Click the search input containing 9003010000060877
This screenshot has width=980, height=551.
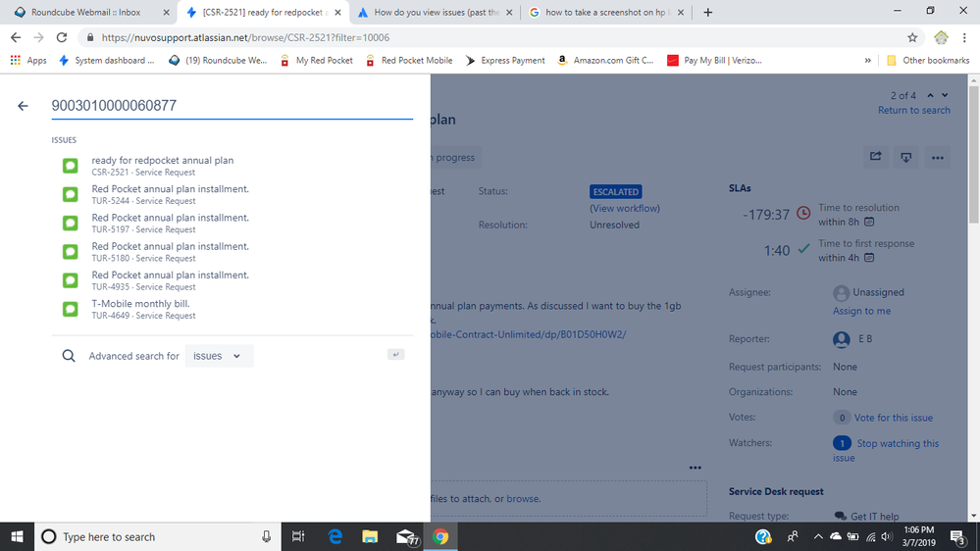[x=232, y=106]
